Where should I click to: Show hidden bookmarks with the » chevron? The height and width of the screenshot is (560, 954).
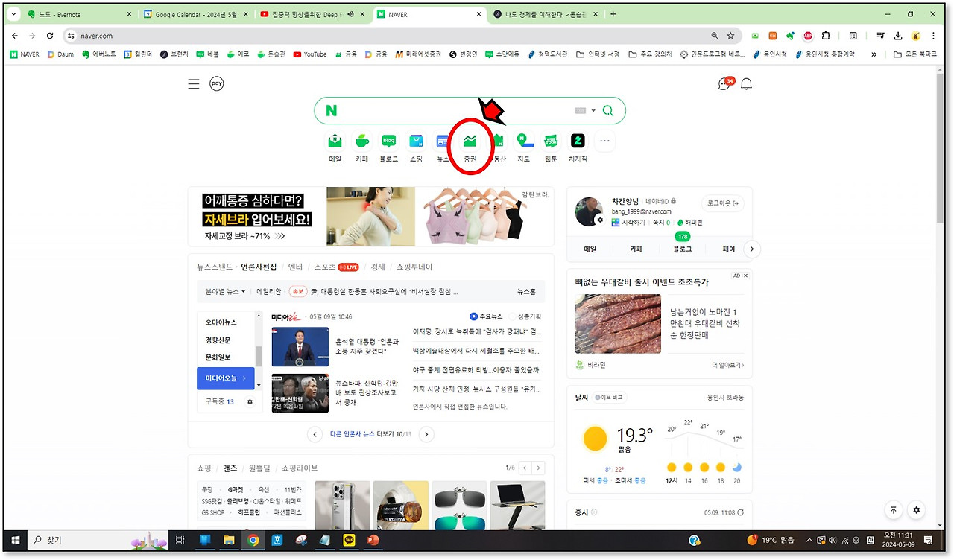(x=874, y=54)
